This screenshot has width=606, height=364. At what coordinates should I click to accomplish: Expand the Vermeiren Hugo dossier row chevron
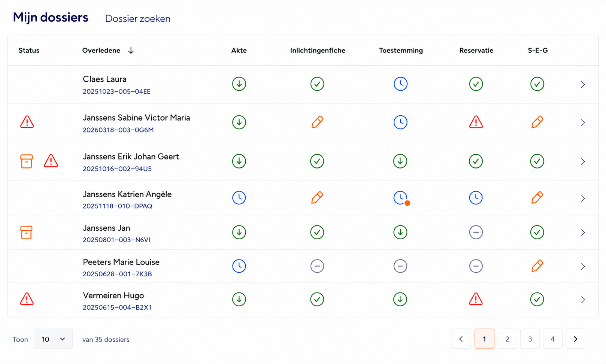[x=583, y=300]
